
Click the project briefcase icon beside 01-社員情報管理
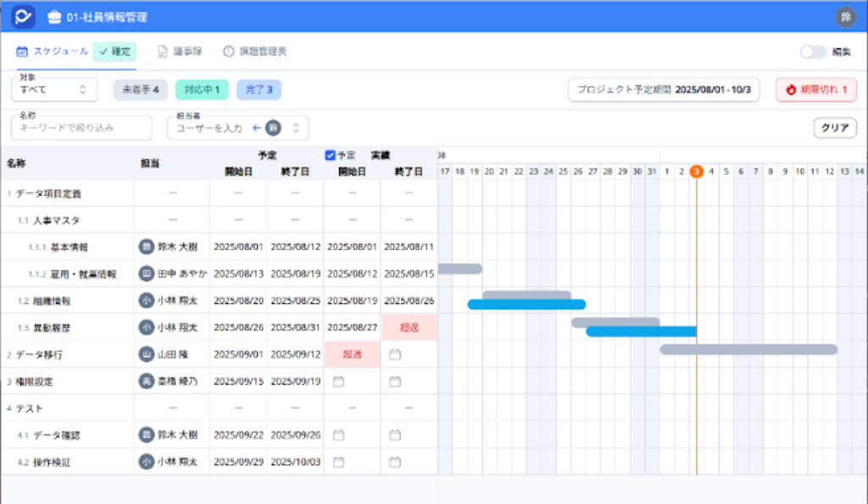tap(54, 17)
